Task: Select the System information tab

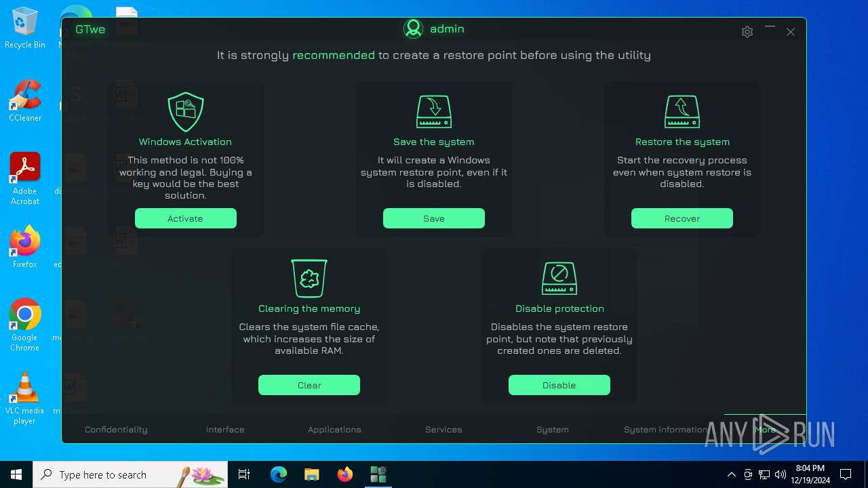Action: tap(665, 430)
